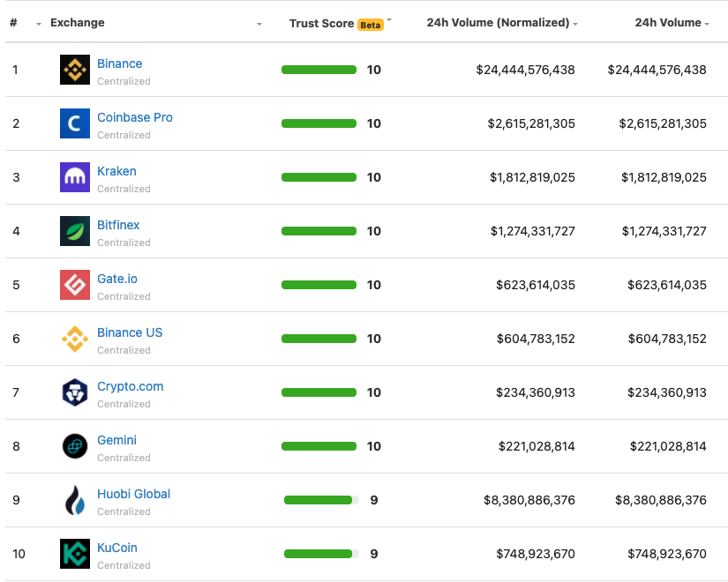Click the 24h Volume column header
728x582 pixels.
(x=668, y=23)
